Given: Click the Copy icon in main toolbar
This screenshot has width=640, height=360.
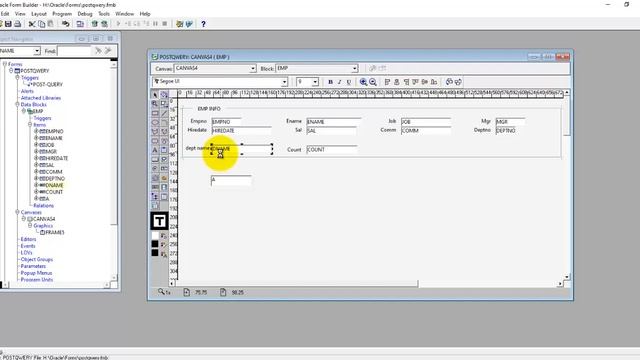Looking at the screenshot, I should click(x=41, y=24).
